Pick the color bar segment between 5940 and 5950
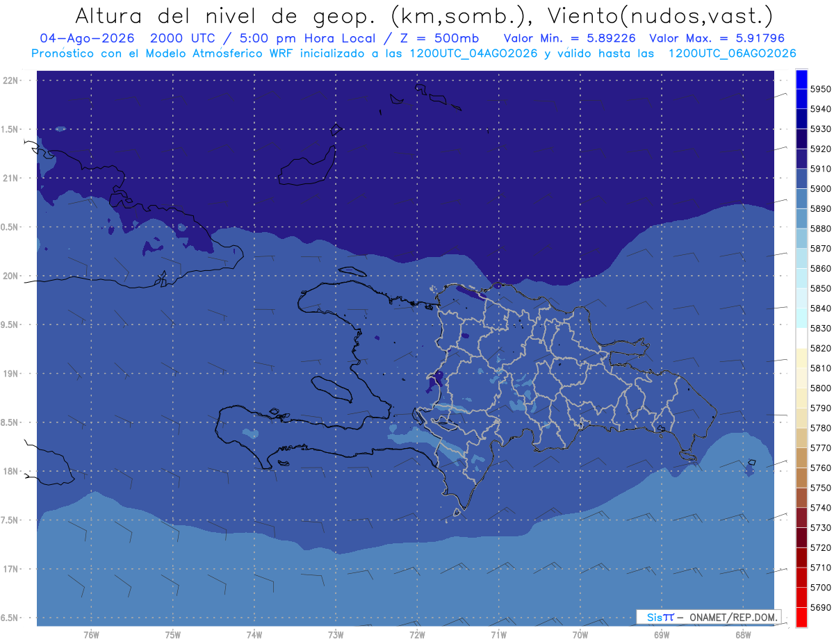Image resolution: width=834 pixels, height=644 pixels. pos(801,99)
